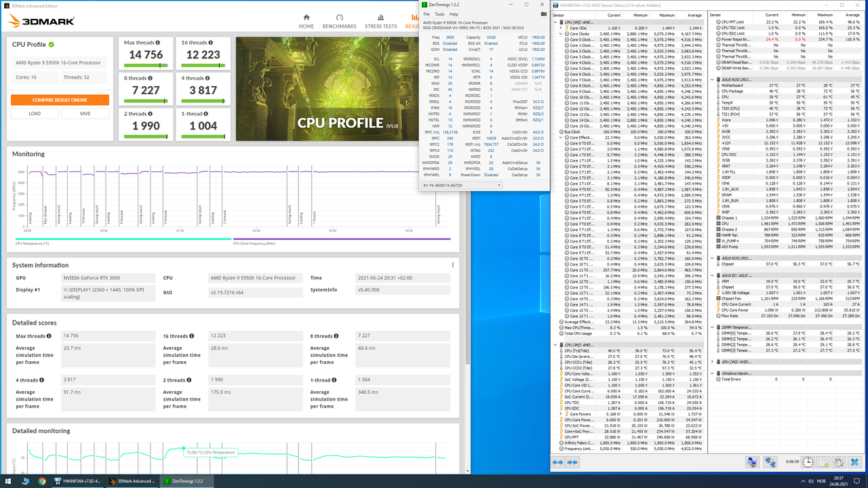Click ZenTimings screenshot camera icon

pyautogui.click(x=543, y=14)
